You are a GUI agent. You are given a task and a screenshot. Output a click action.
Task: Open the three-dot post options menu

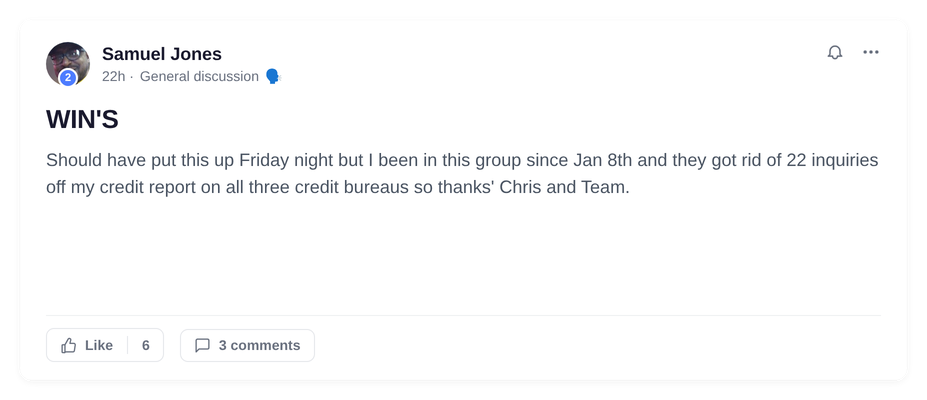coord(870,53)
